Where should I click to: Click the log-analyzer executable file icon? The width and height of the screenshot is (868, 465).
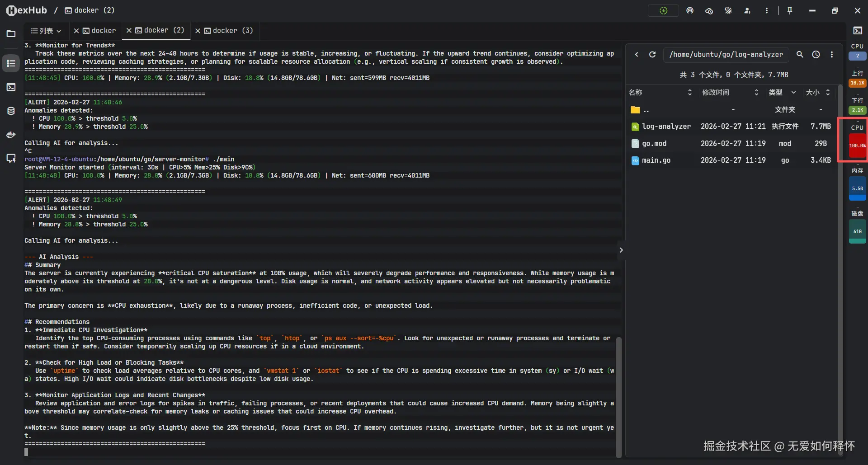(x=635, y=127)
